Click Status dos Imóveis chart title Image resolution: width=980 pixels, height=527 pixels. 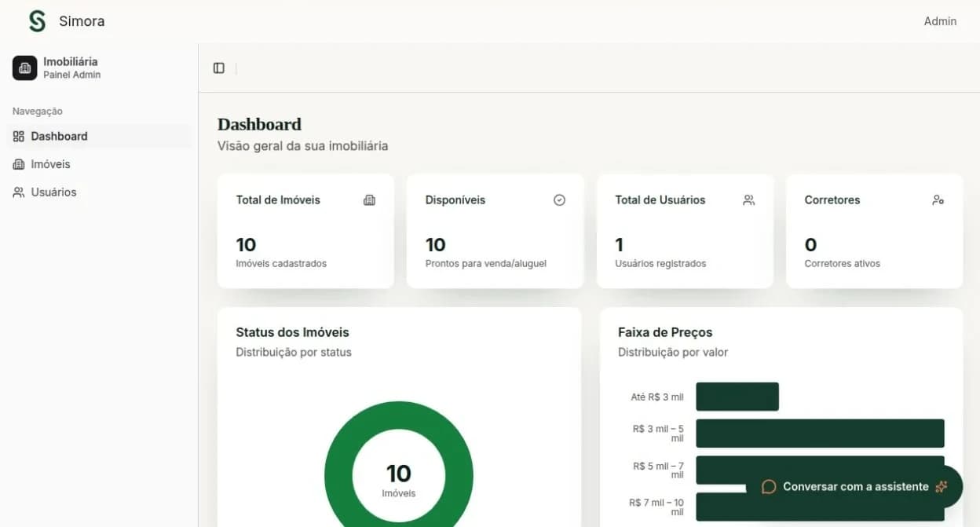292,332
